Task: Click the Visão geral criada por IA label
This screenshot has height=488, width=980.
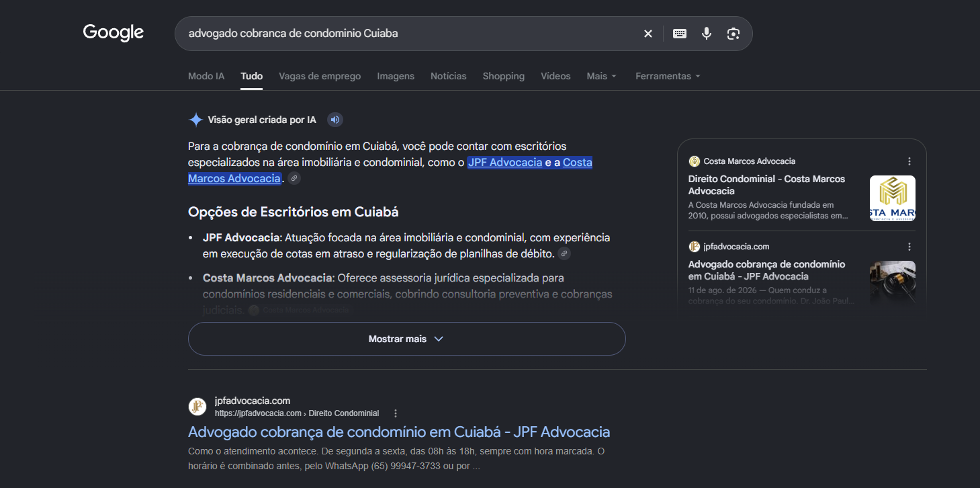Action: click(262, 120)
